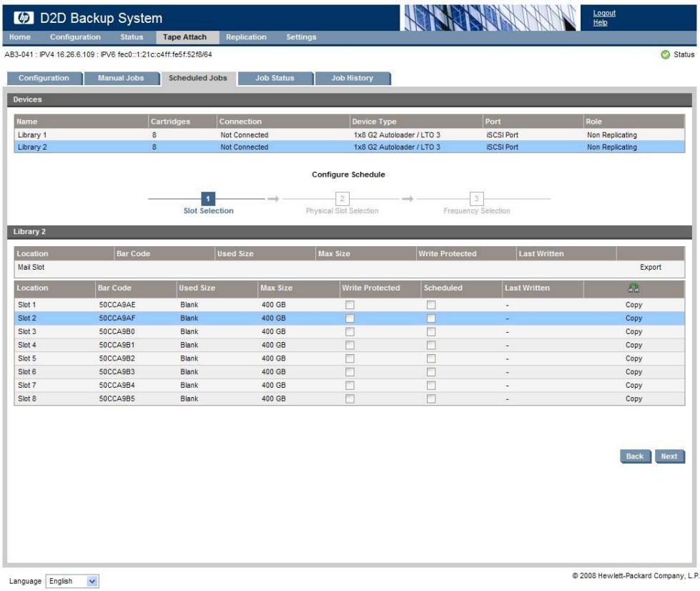Click Copy for Slot 7
The width and height of the screenshot is (700, 591).
click(634, 385)
